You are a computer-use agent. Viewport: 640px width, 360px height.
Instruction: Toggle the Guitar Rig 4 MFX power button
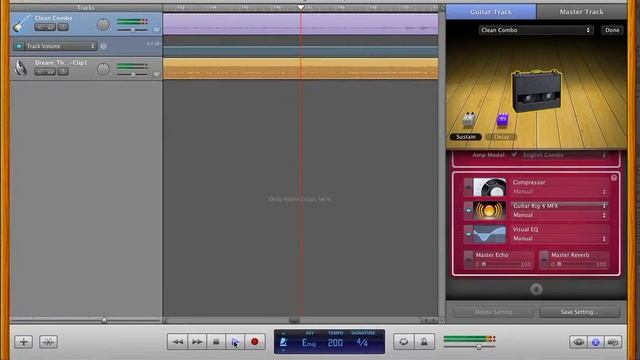pyautogui.click(x=469, y=211)
